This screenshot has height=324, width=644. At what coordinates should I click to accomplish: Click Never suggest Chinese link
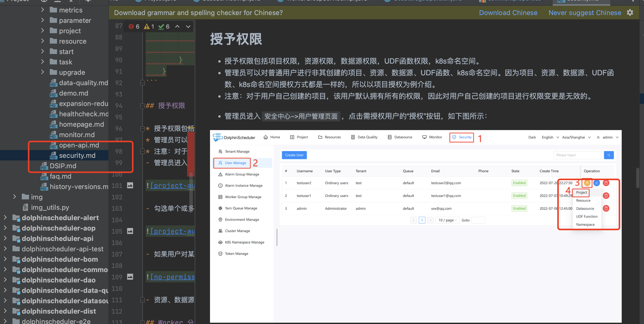click(x=585, y=13)
